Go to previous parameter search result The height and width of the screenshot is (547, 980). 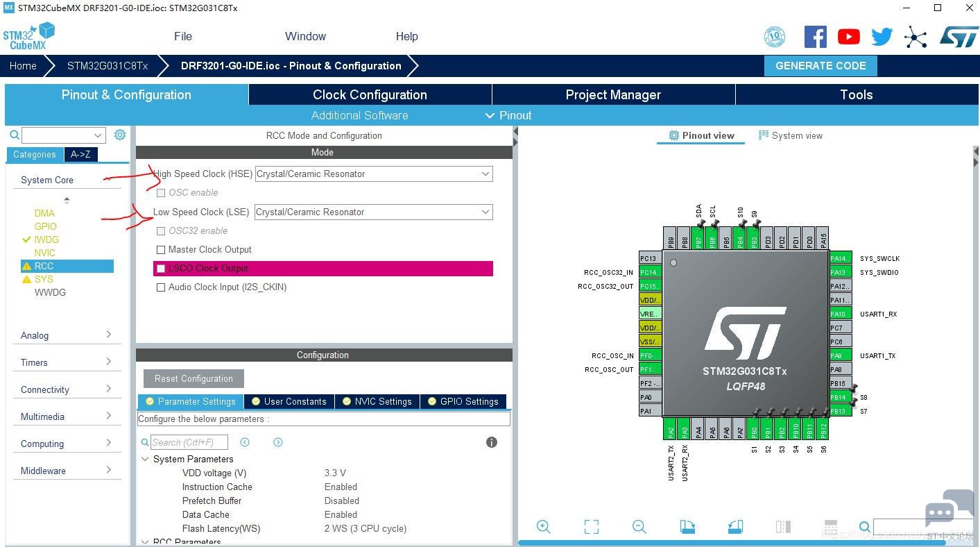coord(245,442)
